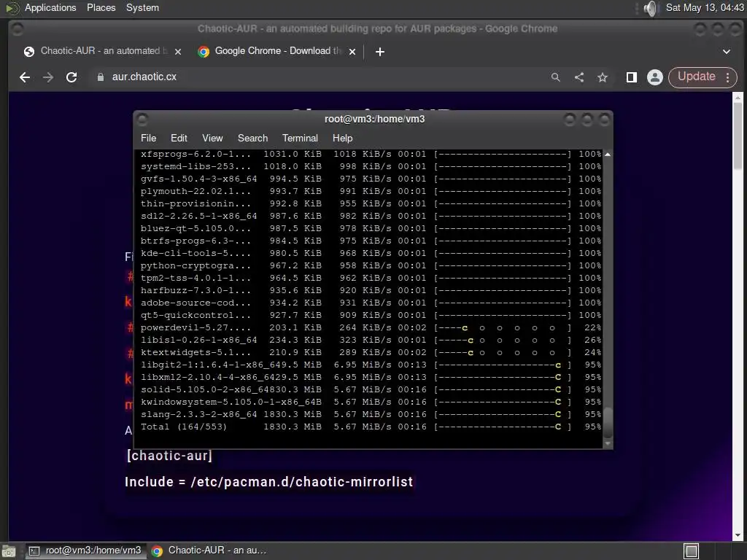This screenshot has height=560, width=747.
Task: Open the Terminal menu in the terminal menubar
Action: point(300,138)
